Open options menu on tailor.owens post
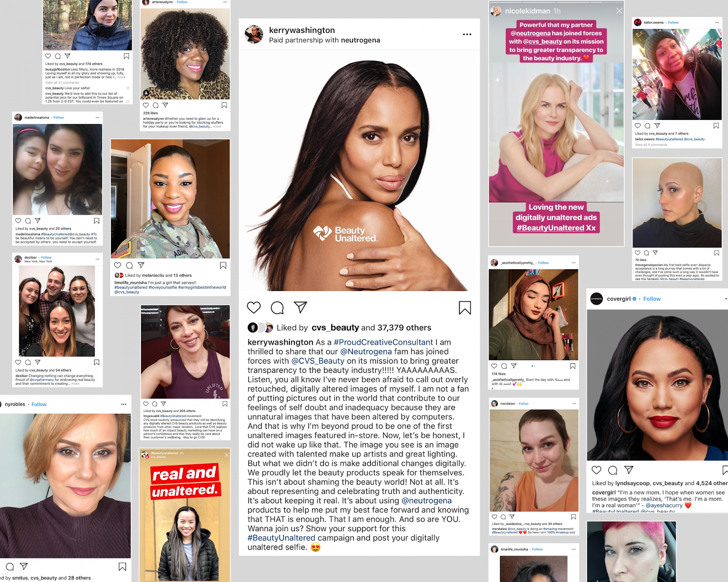The width and height of the screenshot is (728, 582). point(717,22)
